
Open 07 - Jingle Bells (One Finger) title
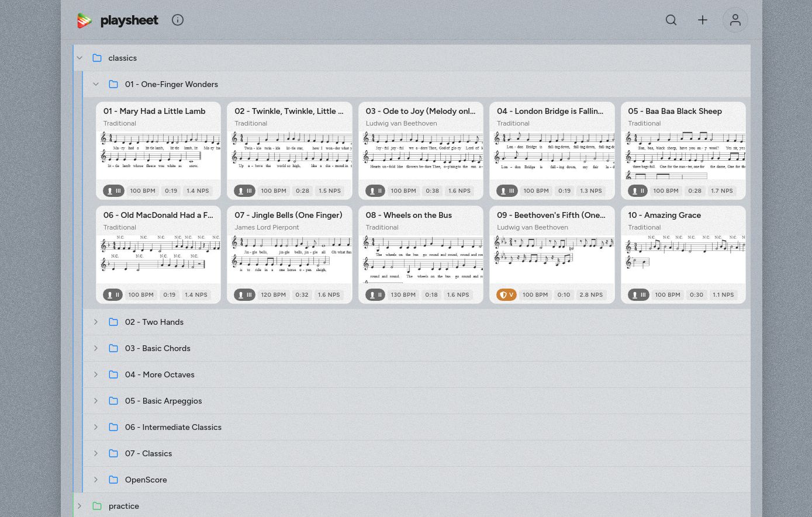[288, 215]
